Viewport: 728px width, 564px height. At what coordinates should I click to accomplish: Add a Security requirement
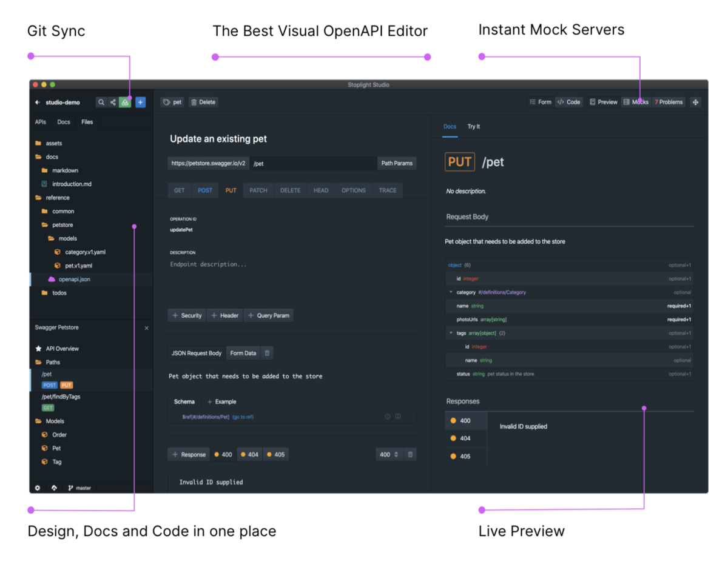[187, 315]
